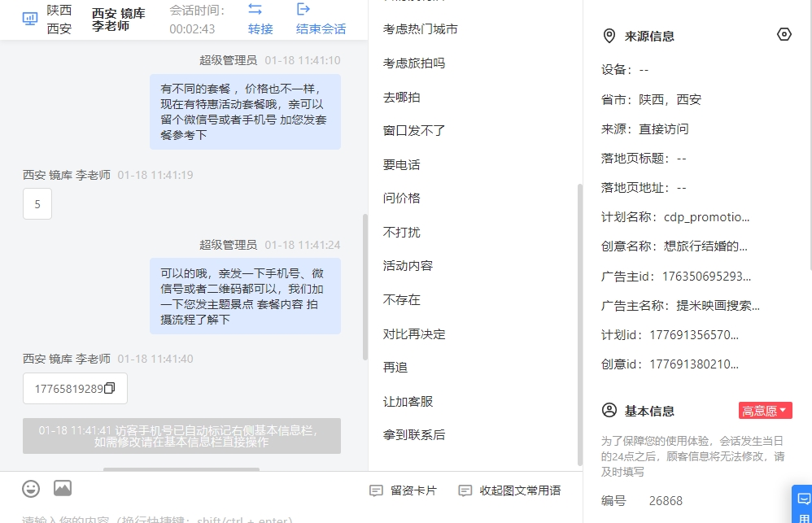
Task: Select quick phrase 要电话
Action: [402, 164]
